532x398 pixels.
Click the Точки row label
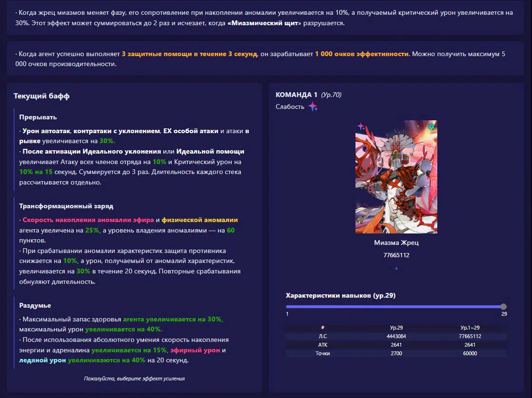[323, 353]
